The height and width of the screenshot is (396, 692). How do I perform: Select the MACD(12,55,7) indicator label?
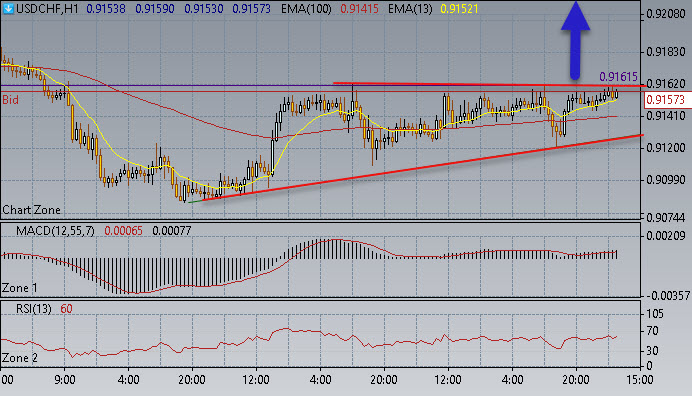point(55,231)
